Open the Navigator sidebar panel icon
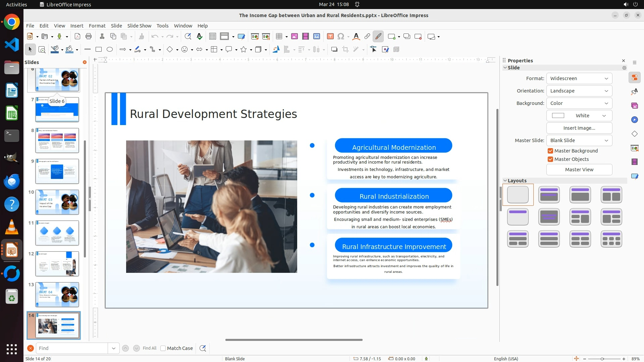Screen dimensions: 644x362 pyautogui.click(x=634, y=120)
